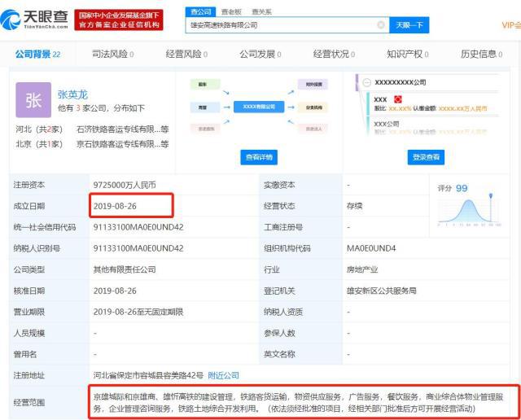Click the red badge icon next to XXX

tap(398, 99)
